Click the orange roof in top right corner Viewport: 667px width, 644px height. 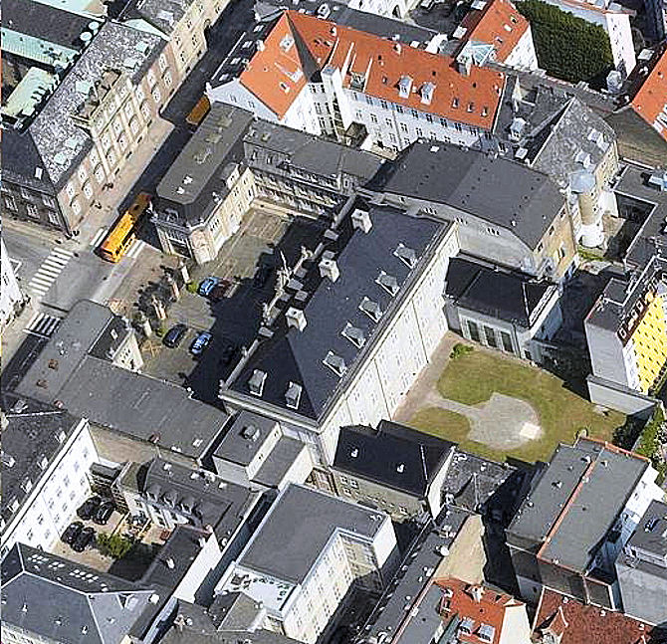(x=651, y=95)
